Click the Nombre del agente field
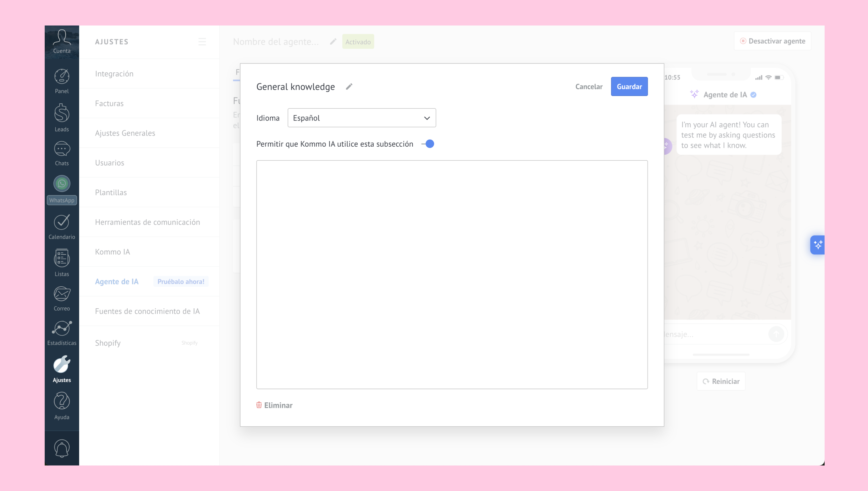Screen dimensions: 868x491 point(276,41)
